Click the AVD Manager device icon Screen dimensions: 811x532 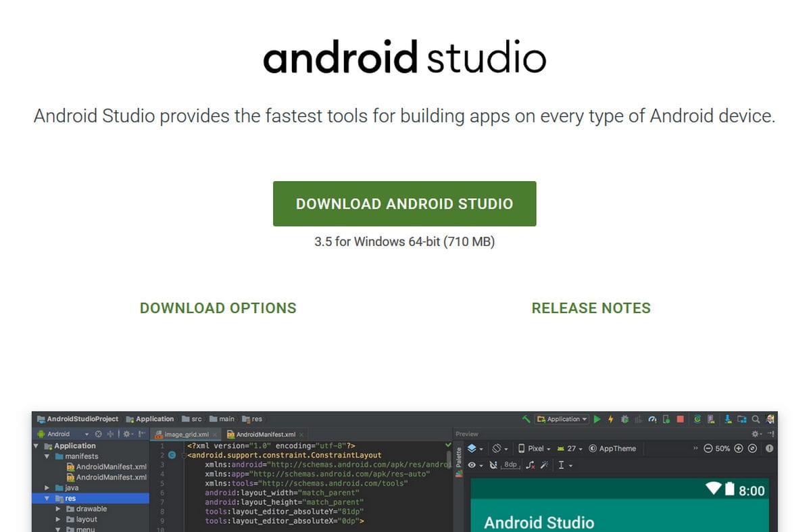(711, 419)
